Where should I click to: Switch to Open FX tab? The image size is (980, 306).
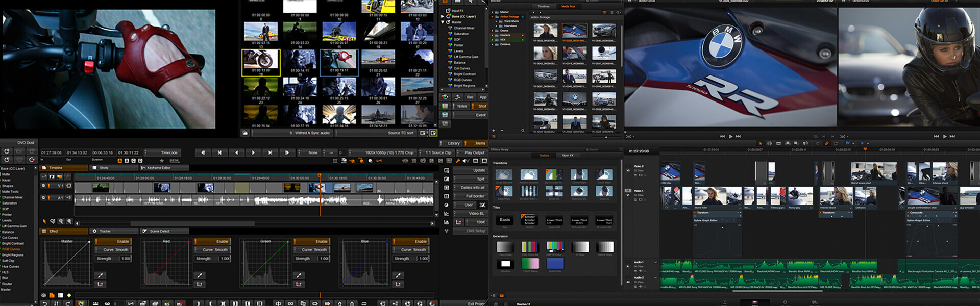(x=568, y=156)
